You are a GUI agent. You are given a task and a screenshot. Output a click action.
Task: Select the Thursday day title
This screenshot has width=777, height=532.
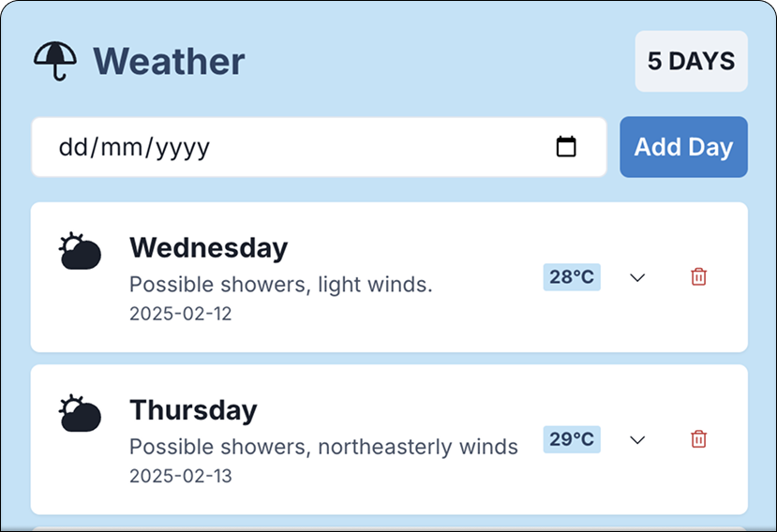tap(193, 410)
